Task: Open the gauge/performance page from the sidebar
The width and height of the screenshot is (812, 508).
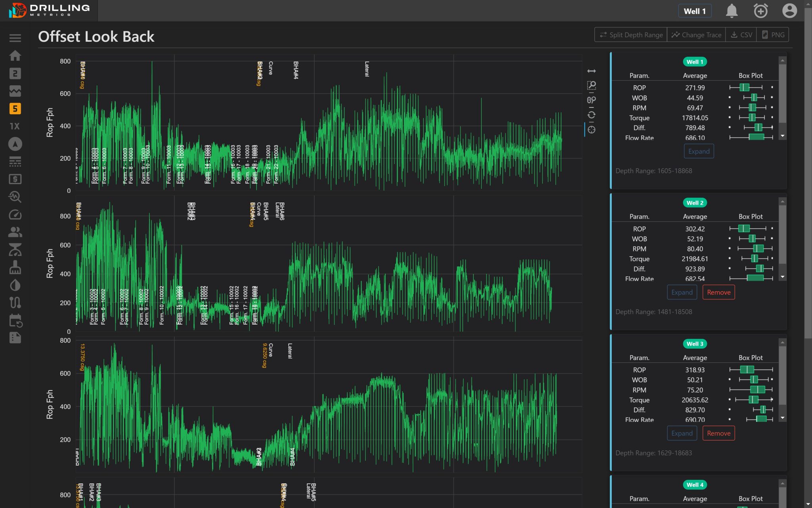Action: [15, 215]
